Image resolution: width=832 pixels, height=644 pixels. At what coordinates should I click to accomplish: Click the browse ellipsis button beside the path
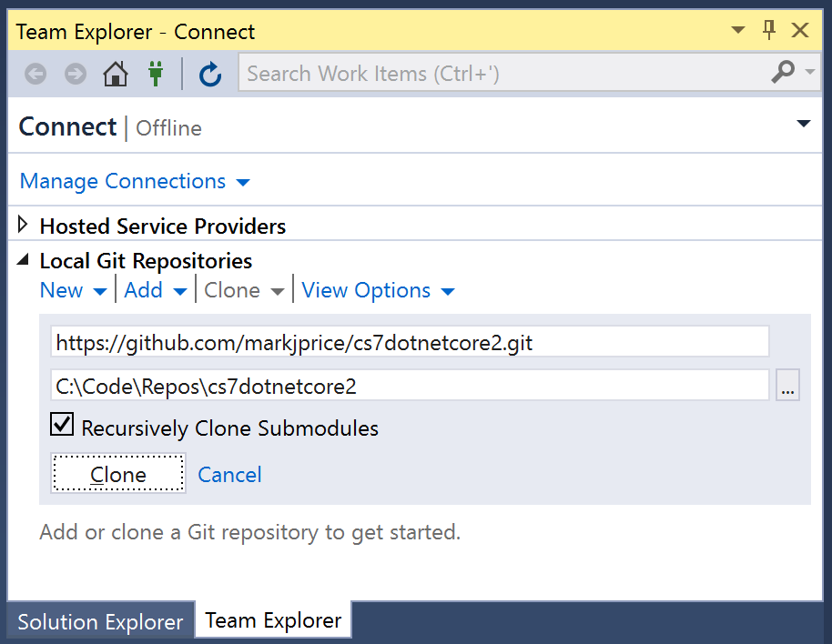[x=787, y=386]
